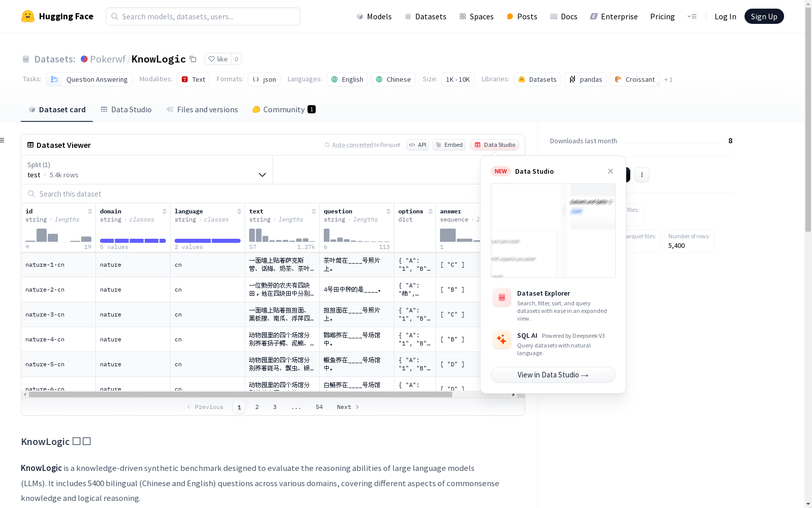Click the magnifier in Search this dataset
This screenshot has width=812, height=508.
31,194
